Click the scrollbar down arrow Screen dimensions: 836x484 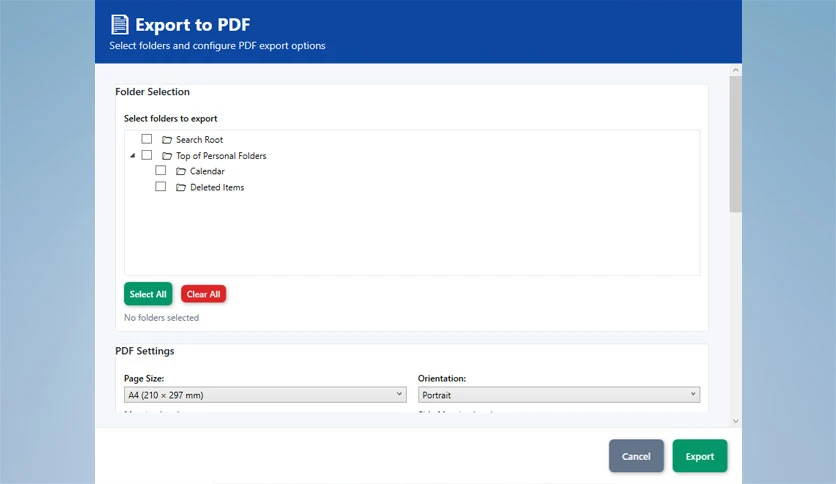(736, 421)
